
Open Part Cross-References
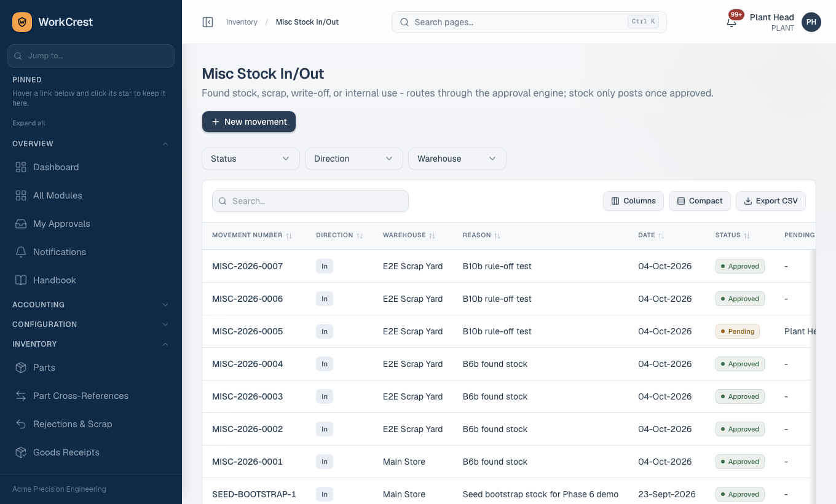tap(91, 396)
